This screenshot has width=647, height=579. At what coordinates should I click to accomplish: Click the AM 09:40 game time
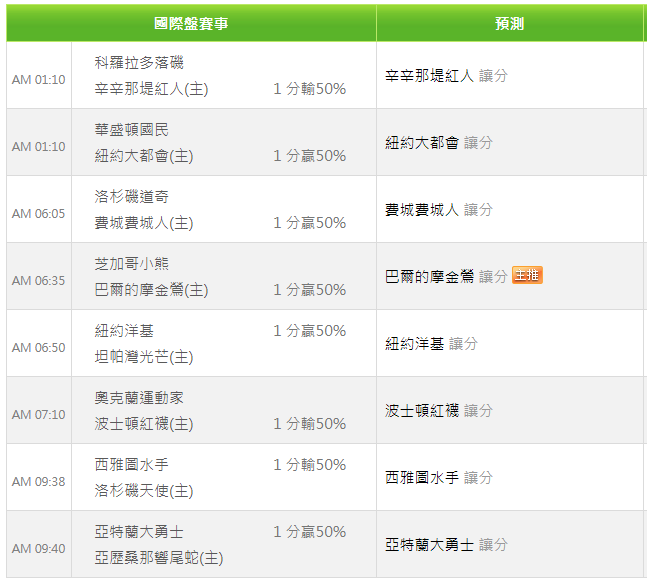pos(38,548)
